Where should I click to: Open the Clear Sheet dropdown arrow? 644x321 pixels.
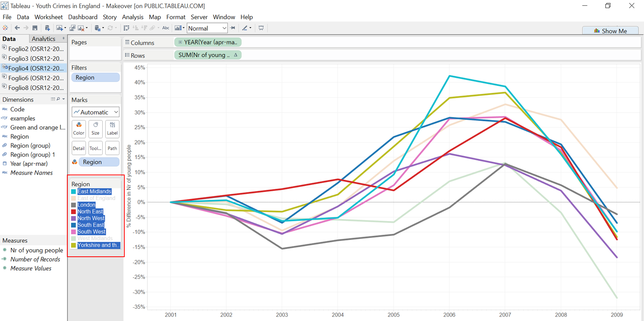(87, 28)
